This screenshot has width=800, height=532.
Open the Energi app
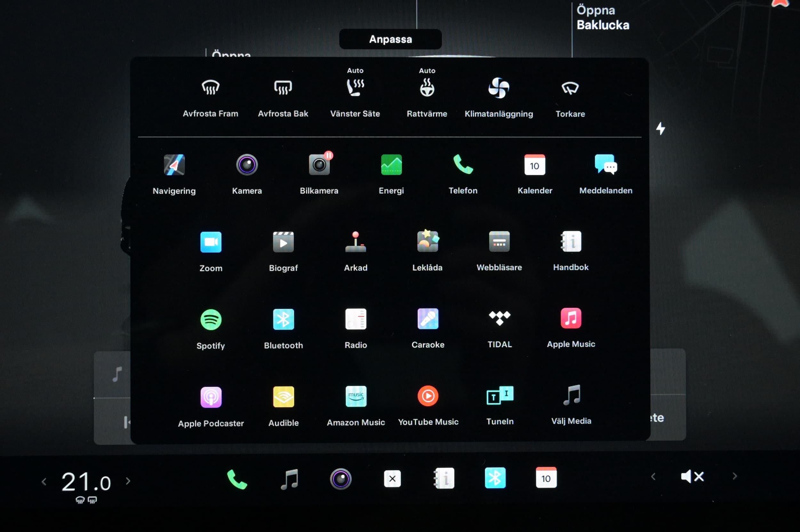[x=391, y=165]
